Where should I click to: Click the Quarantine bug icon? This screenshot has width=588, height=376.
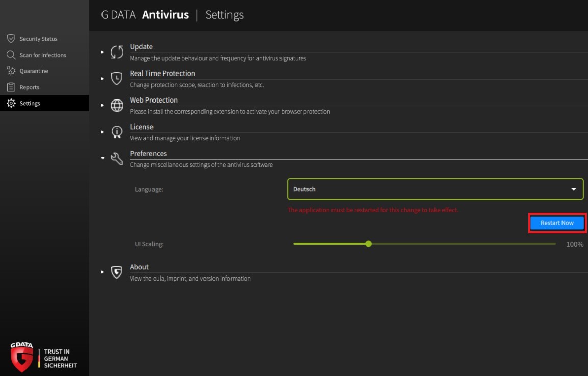coord(11,71)
